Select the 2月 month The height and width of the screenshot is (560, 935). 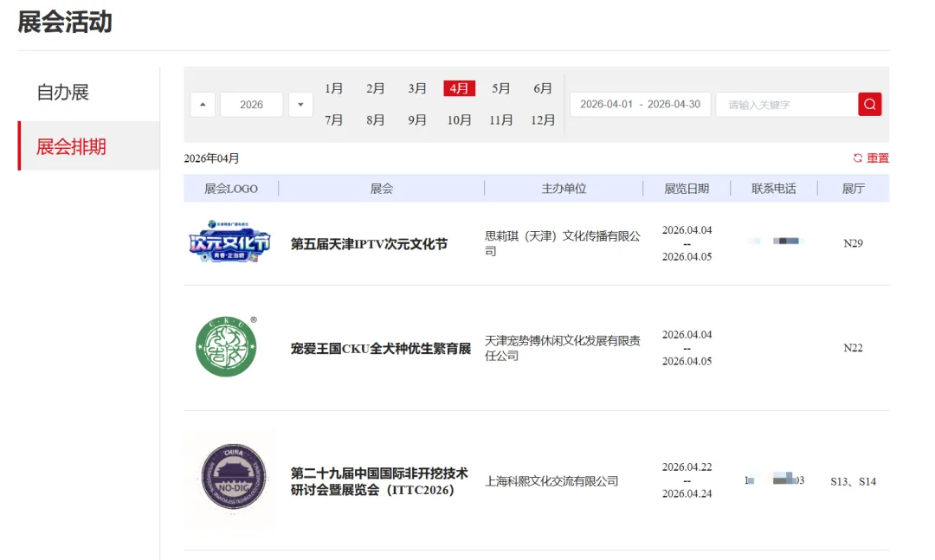tap(375, 88)
